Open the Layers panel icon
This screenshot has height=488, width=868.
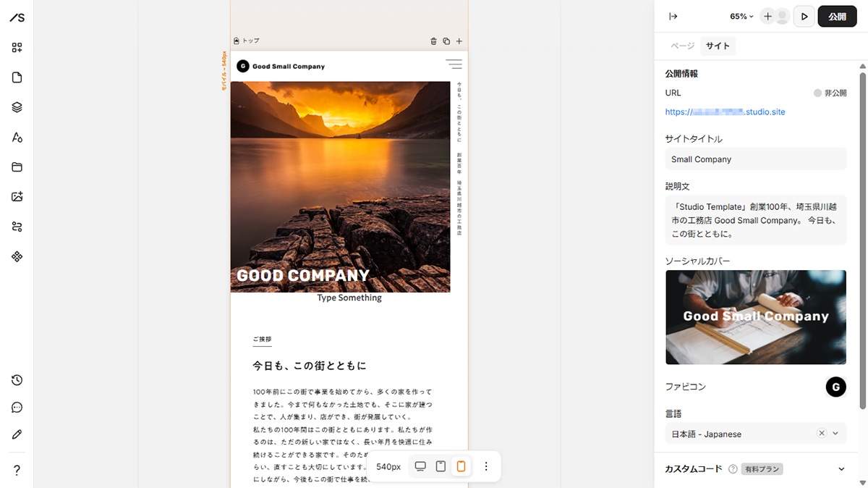click(17, 107)
